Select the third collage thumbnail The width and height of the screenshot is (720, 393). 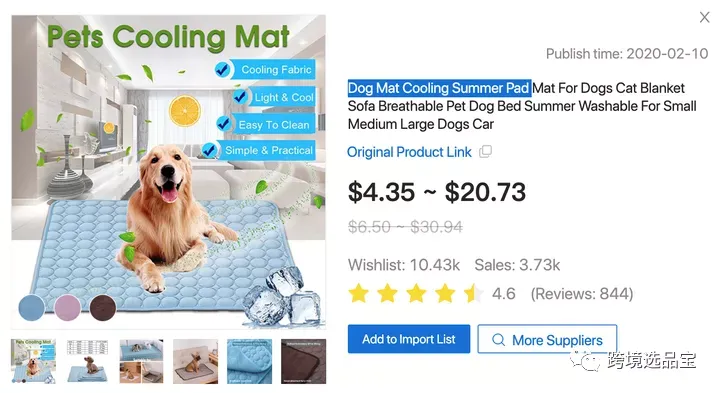pyautogui.click(x=141, y=361)
